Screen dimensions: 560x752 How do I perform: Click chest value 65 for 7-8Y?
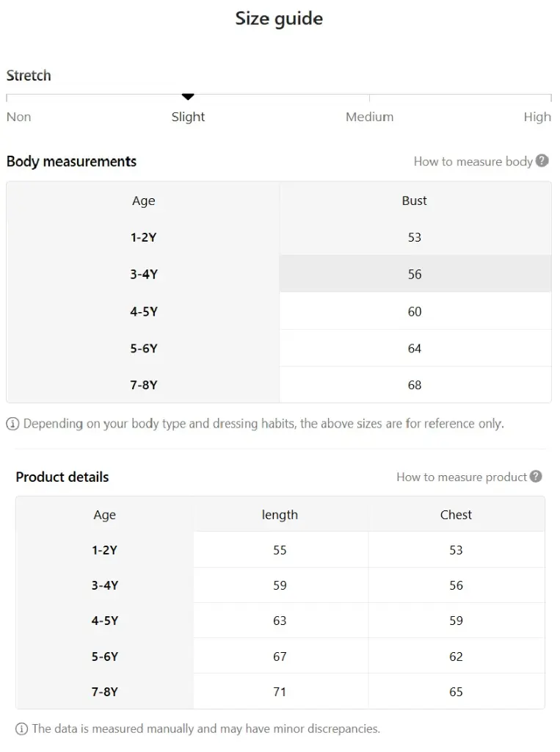pos(456,691)
